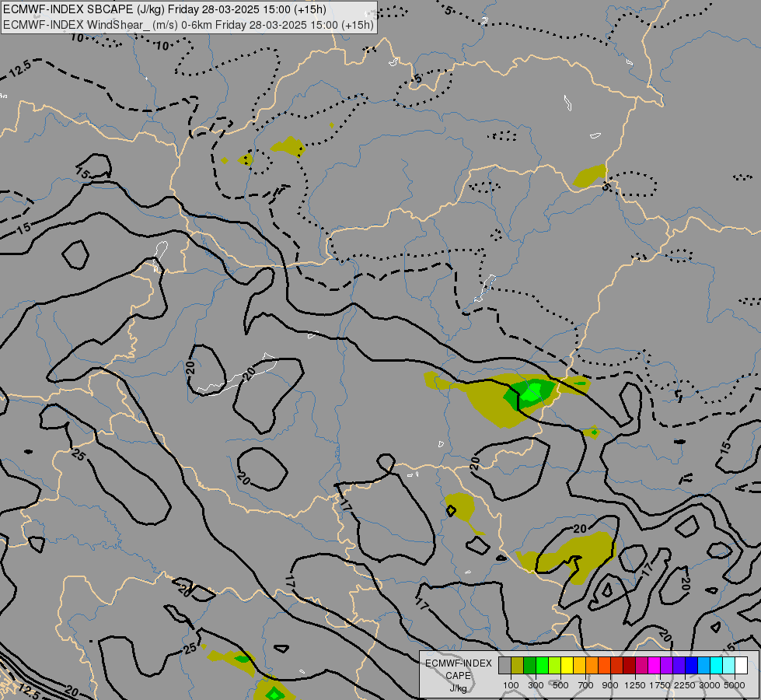The image size is (761, 700).
Task: Click 'ECMWF-INDEX' label inside the legend box
Action: [x=458, y=663]
